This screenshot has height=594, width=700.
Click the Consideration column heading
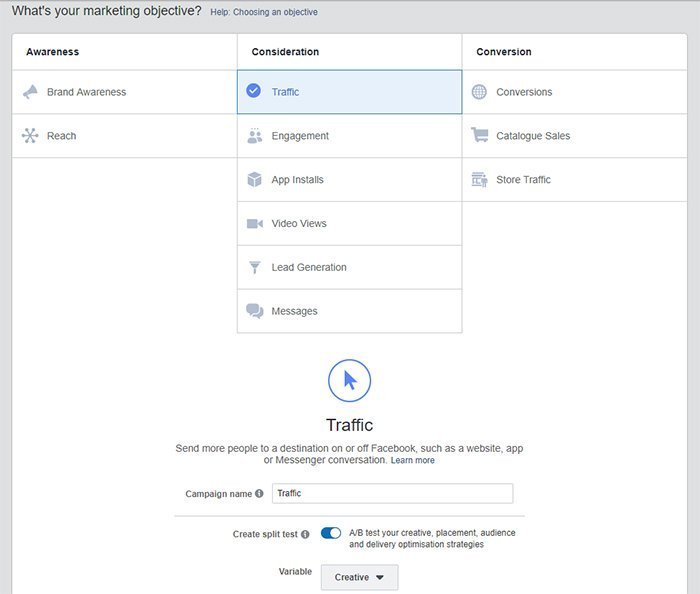(x=285, y=52)
